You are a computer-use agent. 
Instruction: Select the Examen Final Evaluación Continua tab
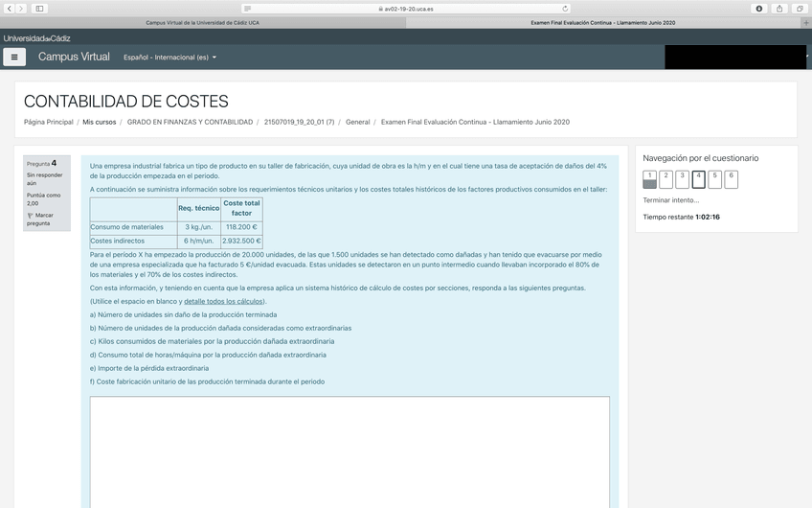(x=603, y=23)
